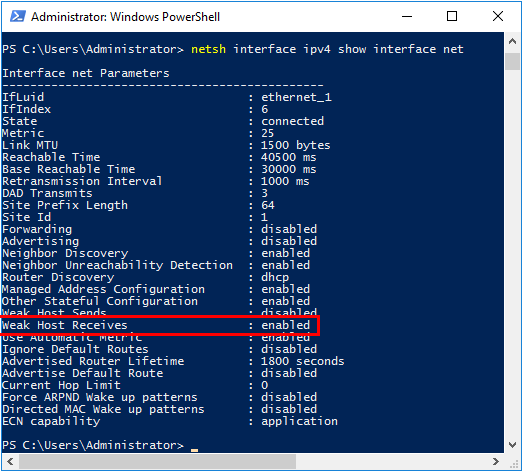Click the highlighted 'Weak Host Receives' line
Viewport: 522px width, 471px height.
160,325
